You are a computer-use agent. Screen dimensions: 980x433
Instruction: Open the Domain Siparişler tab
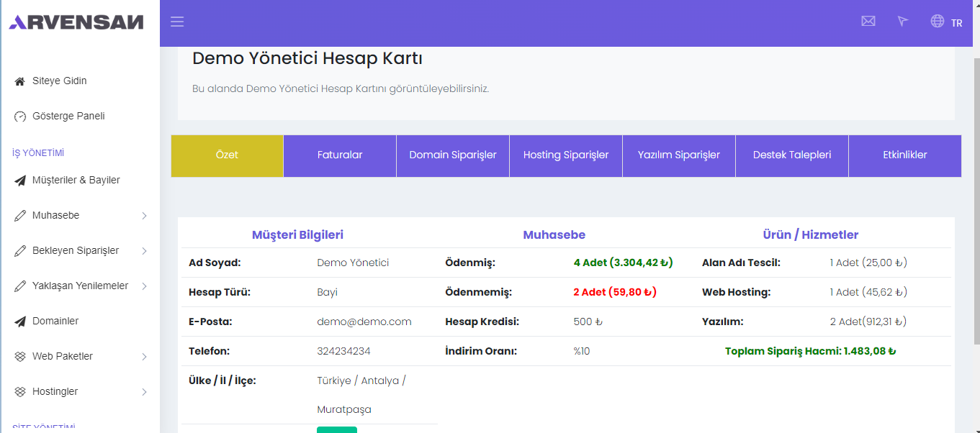pos(453,155)
